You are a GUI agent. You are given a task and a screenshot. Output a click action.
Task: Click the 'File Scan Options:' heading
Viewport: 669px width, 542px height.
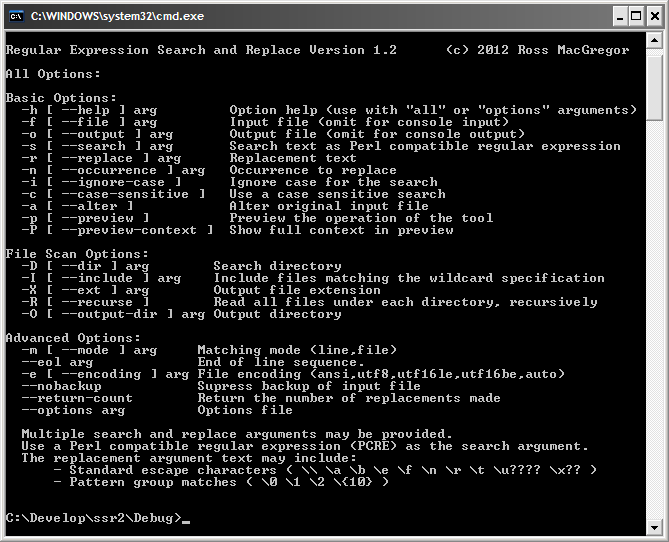77,254
